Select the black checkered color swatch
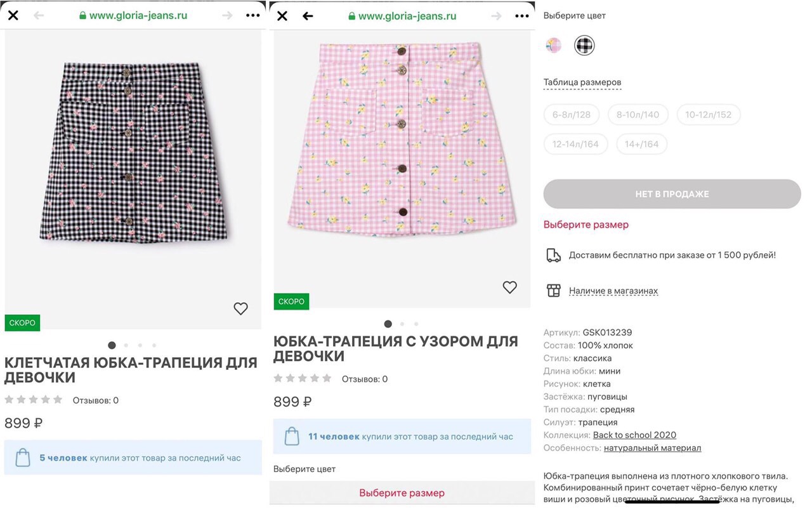The width and height of the screenshot is (812, 519). pos(584,45)
